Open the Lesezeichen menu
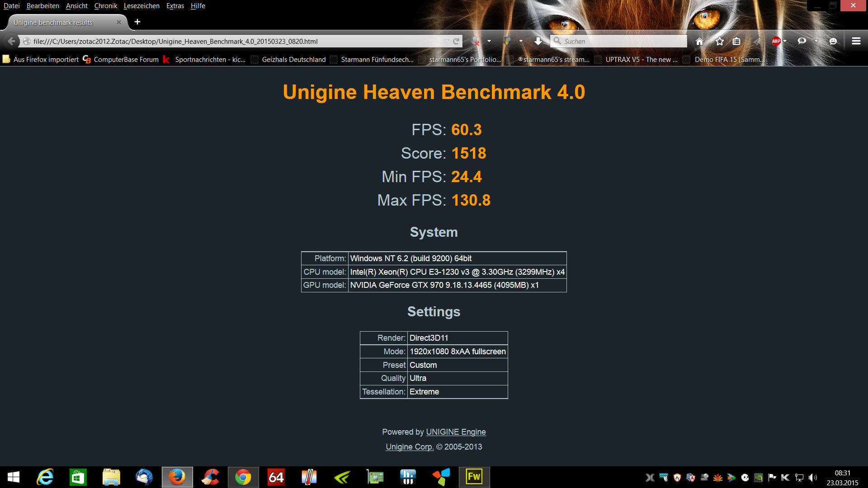This screenshot has height=488, width=868. pyautogui.click(x=142, y=6)
